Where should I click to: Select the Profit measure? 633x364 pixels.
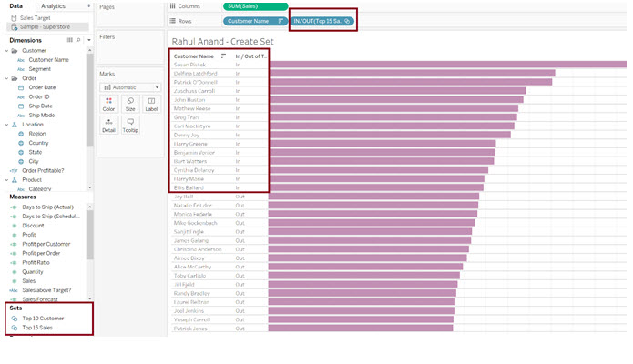(x=28, y=235)
